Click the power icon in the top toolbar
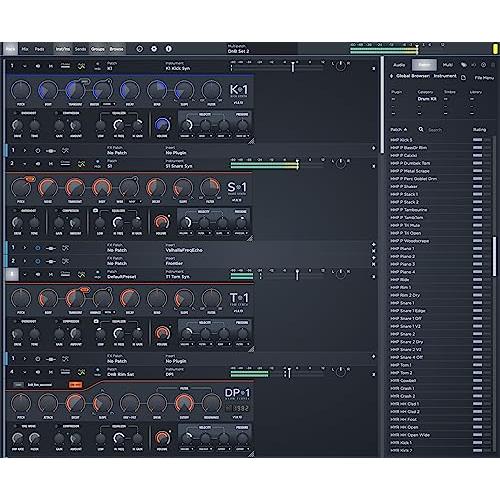 pos(140,49)
